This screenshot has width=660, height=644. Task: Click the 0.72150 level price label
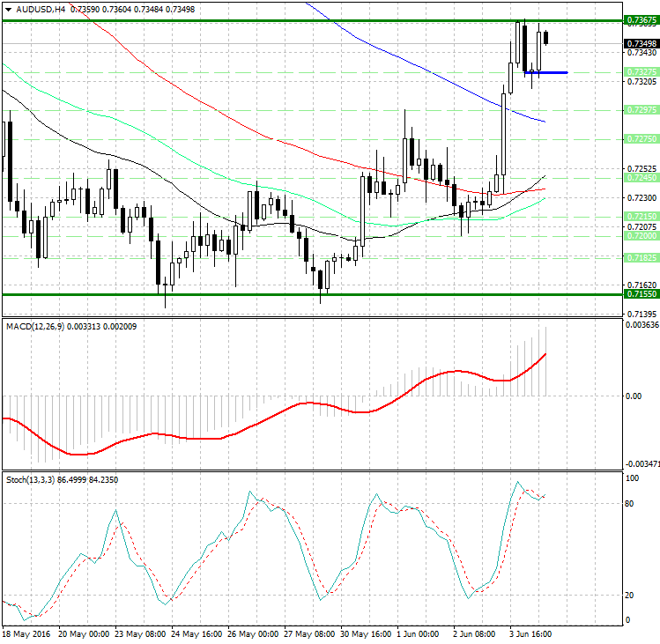[x=641, y=217]
